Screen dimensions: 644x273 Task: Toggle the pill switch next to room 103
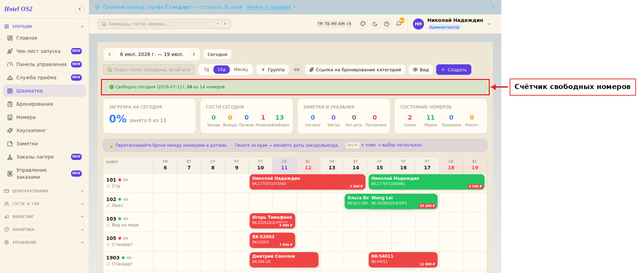point(126,219)
